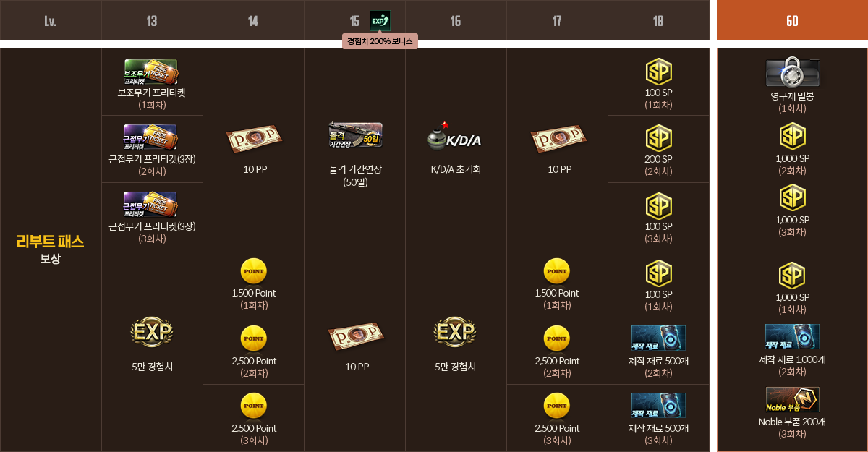Click the 경험치 200% 보너스 tooltip
The height and width of the screenshot is (452, 868).
380,41
